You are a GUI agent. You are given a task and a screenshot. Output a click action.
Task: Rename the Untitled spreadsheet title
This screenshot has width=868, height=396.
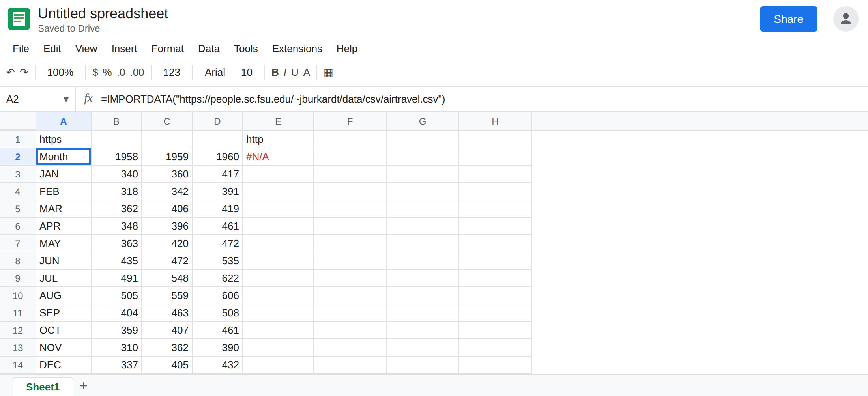pyautogui.click(x=103, y=13)
